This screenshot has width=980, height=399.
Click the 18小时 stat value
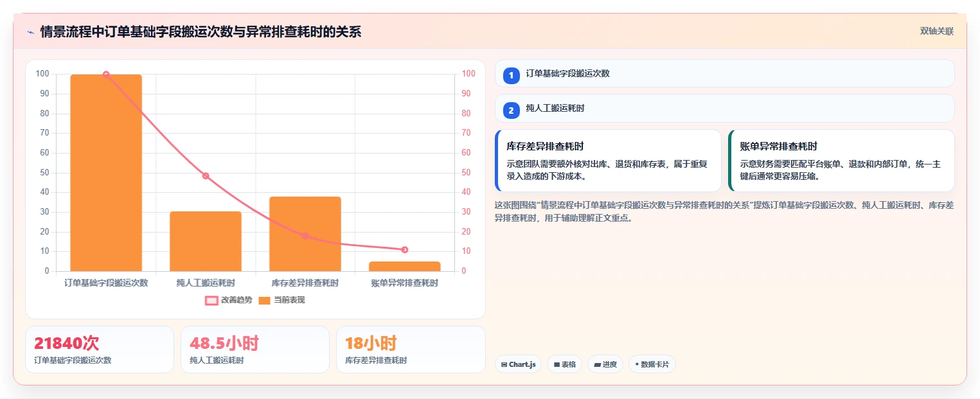tap(371, 343)
